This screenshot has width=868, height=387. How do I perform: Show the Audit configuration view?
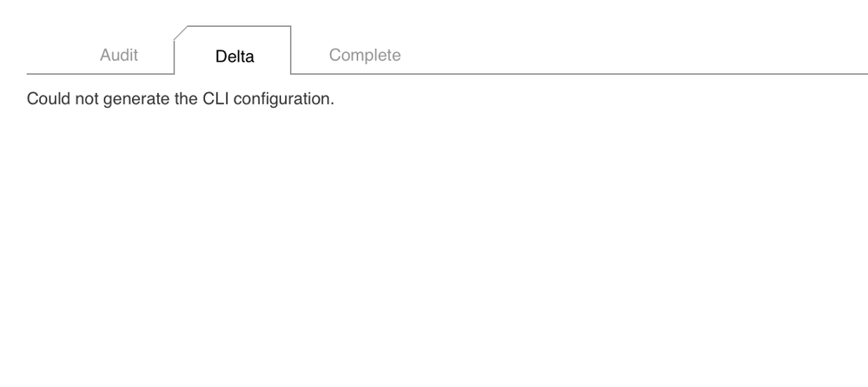119,56
